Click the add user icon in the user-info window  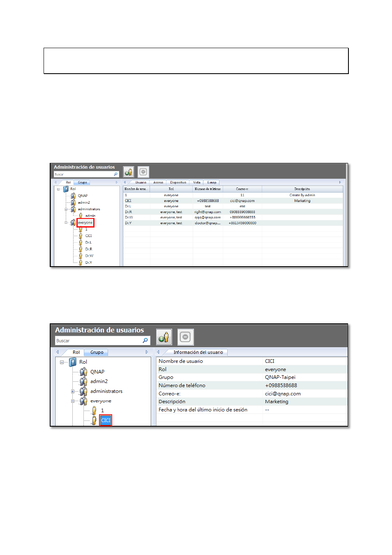(164, 337)
